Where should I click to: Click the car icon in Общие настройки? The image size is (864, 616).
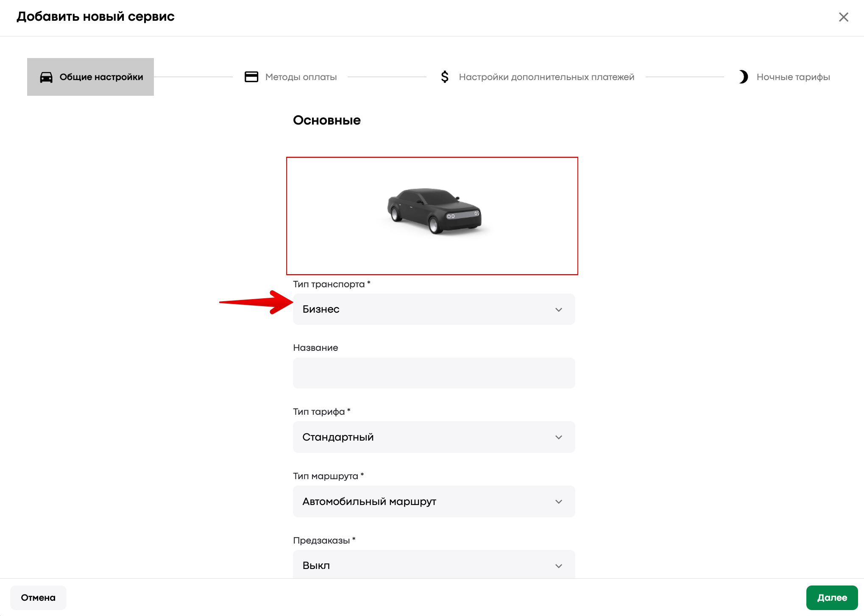click(46, 77)
